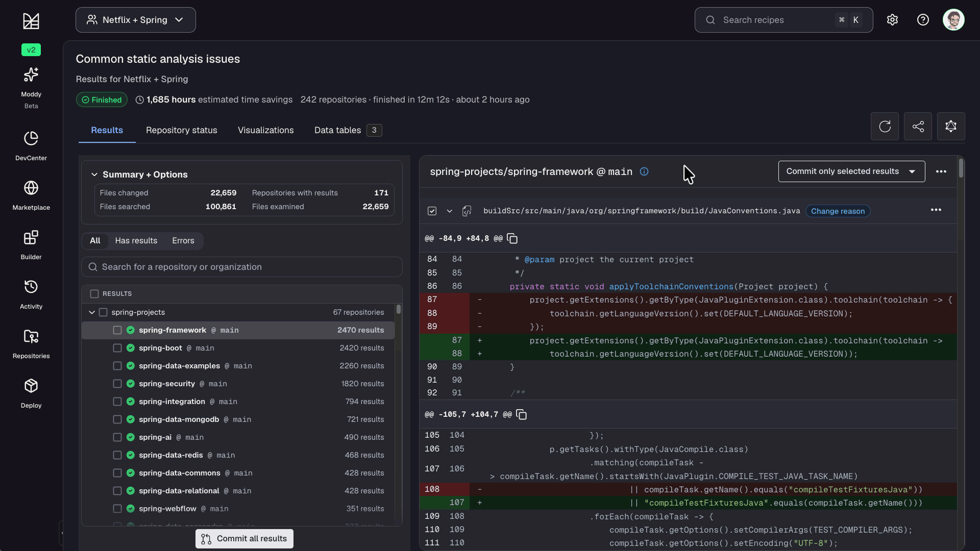
Task: Click the v2 version badge
Action: (31, 50)
